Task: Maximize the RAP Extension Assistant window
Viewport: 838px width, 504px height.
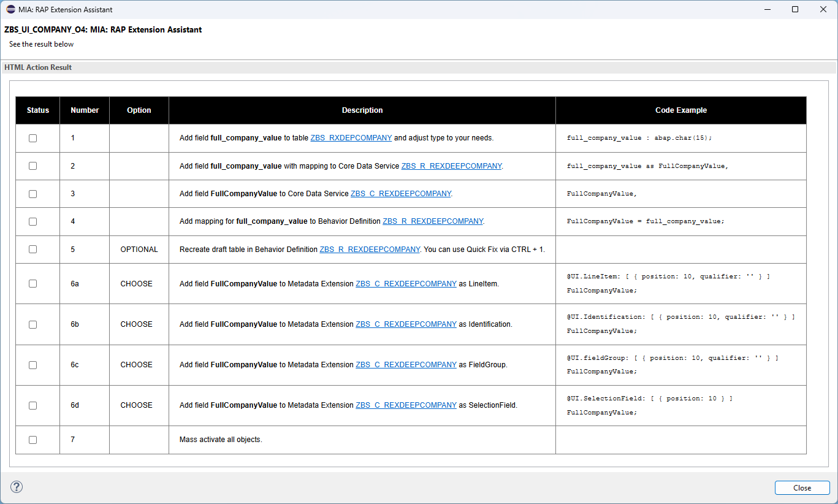Action: tap(795, 9)
